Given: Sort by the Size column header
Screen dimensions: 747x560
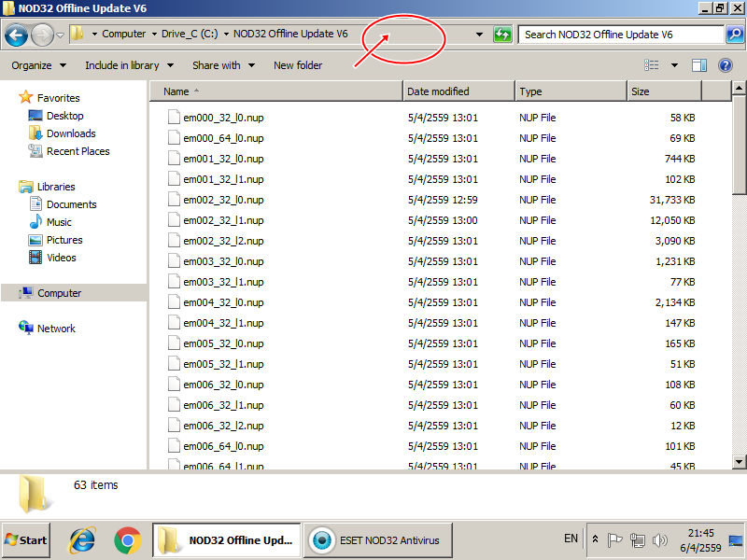Looking at the screenshot, I should click(664, 91).
